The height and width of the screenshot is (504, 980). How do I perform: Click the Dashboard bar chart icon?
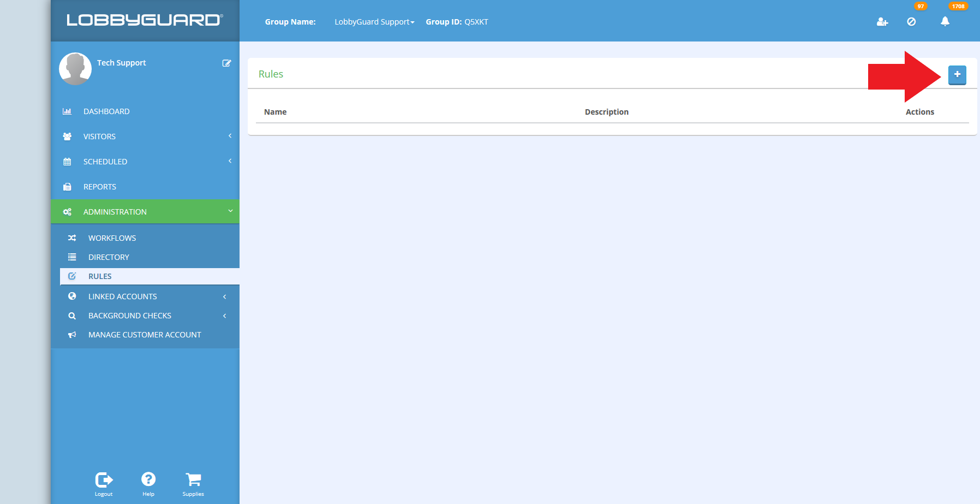click(x=67, y=111)
